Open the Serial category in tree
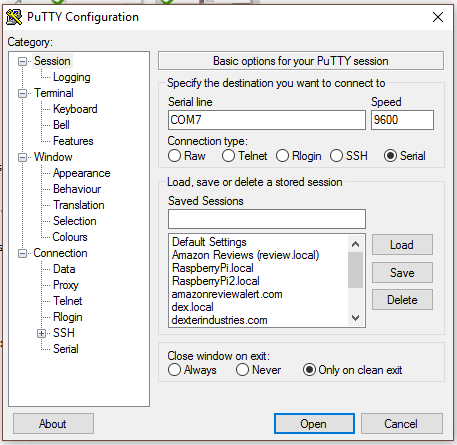This screenshot has height=445, width=457. (x=66, y=349)
